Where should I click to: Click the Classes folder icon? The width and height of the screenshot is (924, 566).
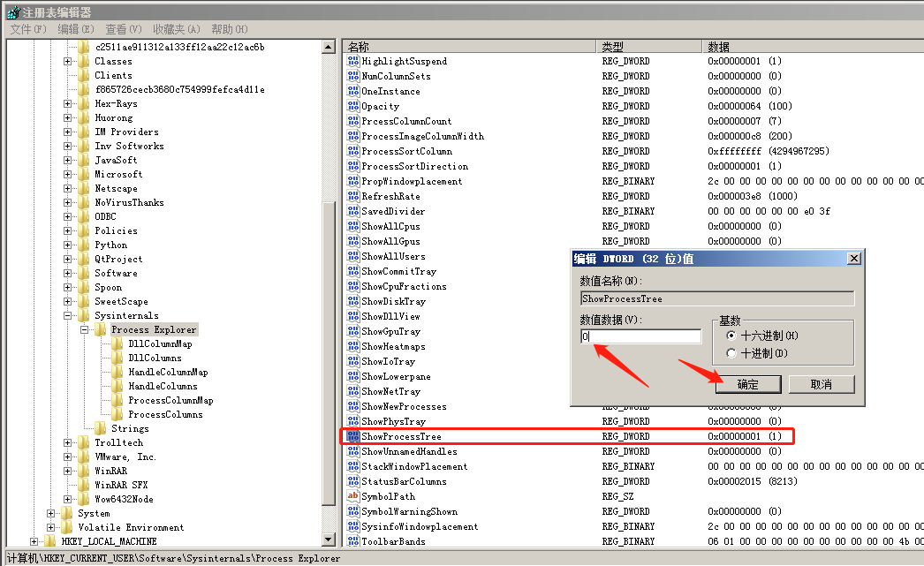pyautogui.click(x=84, y=61)
